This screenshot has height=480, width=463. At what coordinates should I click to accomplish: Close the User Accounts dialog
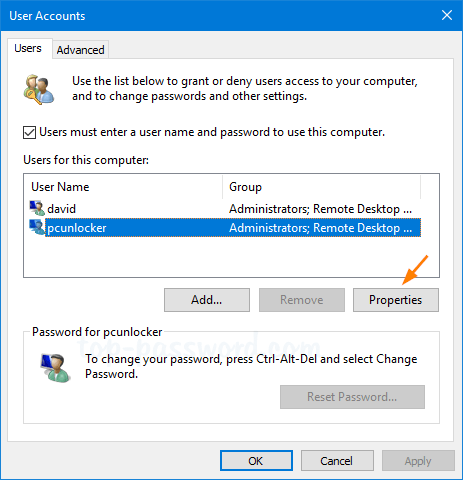pos(447,15)
